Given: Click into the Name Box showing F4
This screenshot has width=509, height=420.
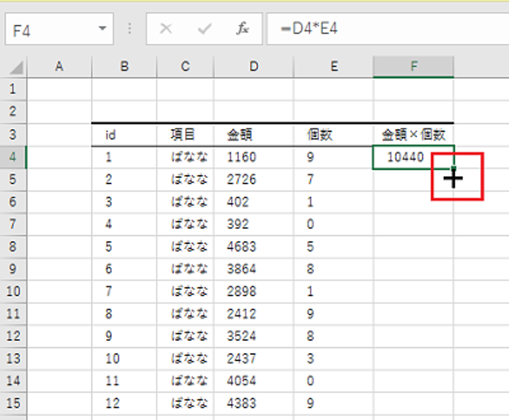Looking at the screenshot, I should point(59,29).
